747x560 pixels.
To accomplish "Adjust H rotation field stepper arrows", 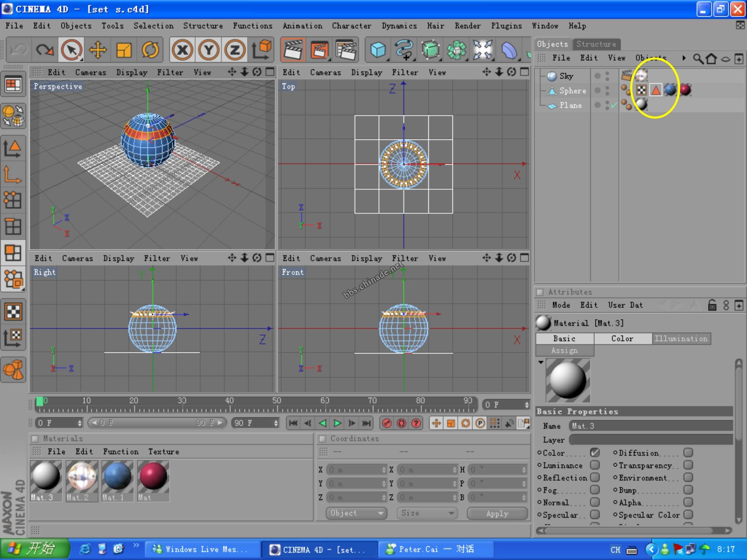I will (x=524, y=470).
